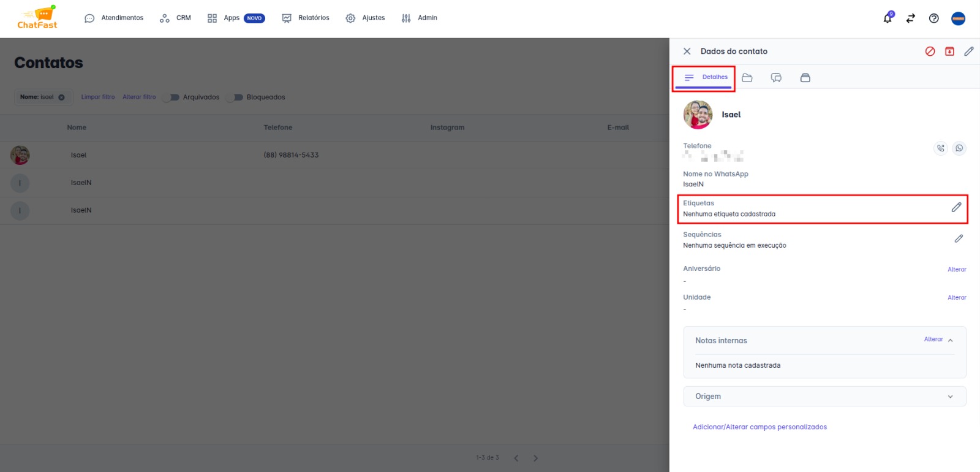Expand the Origem section
This screenshot has width=980, height=472.
coord(950,397)
